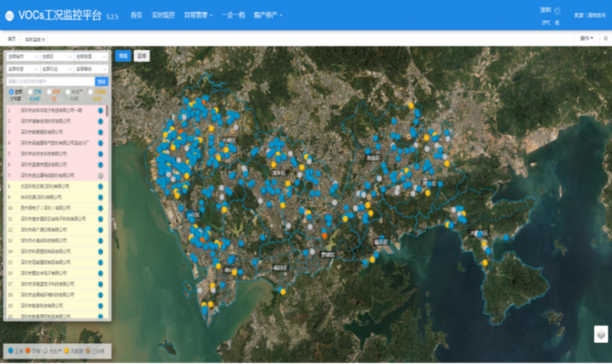Select the 未生产 radio button filter
Screen dimensions: 612x364
coord(68,91)
